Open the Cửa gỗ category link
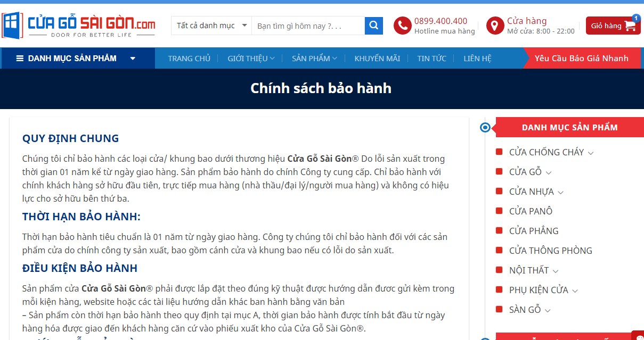Image resolution: width=644 pixels, height=340 pixels. pyautogui.click(x=526, y=172)
